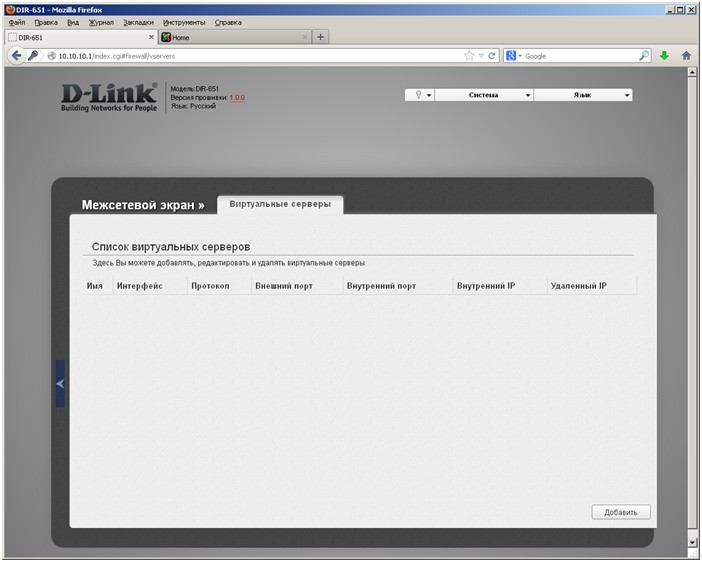Viewport: 702px width, 562px height.
Task: Reload the page with the refresh icon
Action: (492, 56)
